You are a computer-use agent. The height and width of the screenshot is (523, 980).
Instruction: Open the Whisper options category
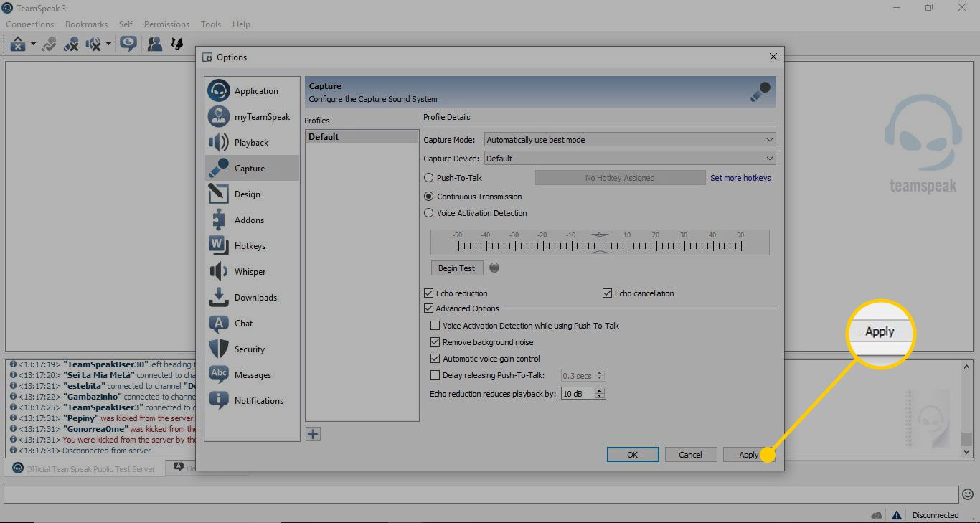click(x=252, y=272)
